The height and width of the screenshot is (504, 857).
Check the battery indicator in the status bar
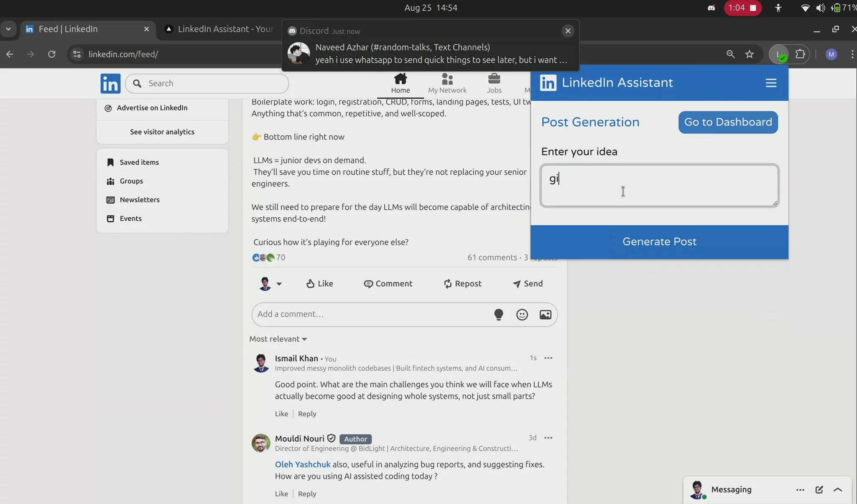point(838,8)
